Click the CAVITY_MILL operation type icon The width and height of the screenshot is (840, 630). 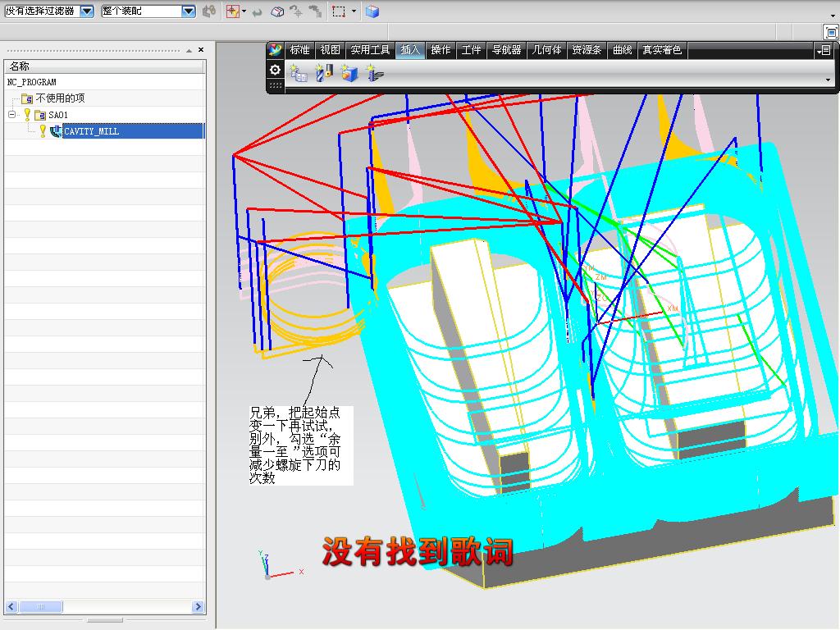(56, 130)
